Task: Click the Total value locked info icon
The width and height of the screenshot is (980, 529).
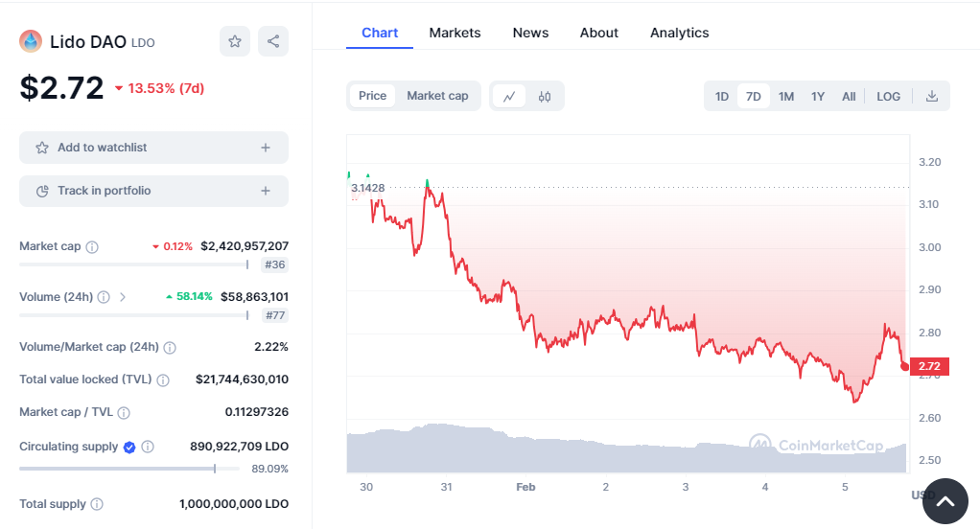Action: pyautogui.click(x=162, y=380)
